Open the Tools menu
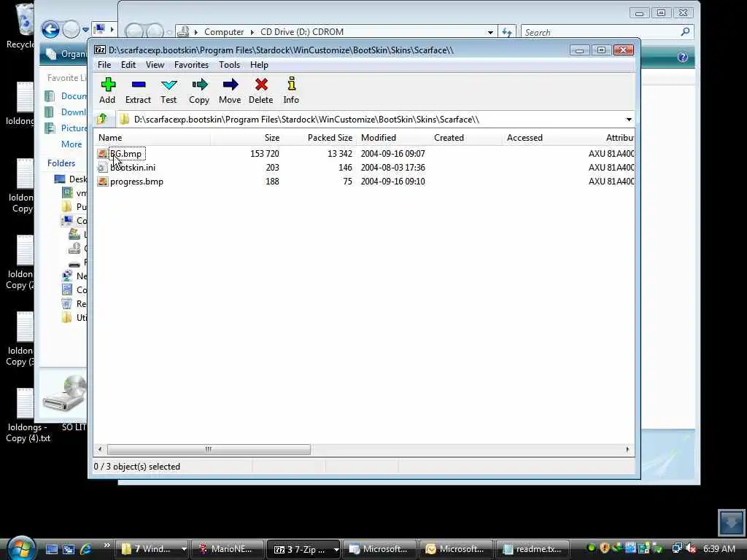Image resolution: width=747 pixels, height=560 pixels. point(229,65)
